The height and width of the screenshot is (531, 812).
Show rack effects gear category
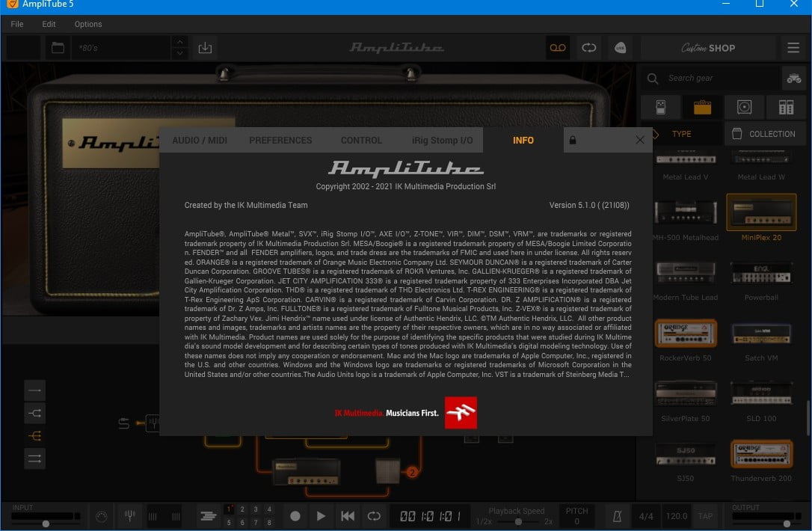coord(786,107)
